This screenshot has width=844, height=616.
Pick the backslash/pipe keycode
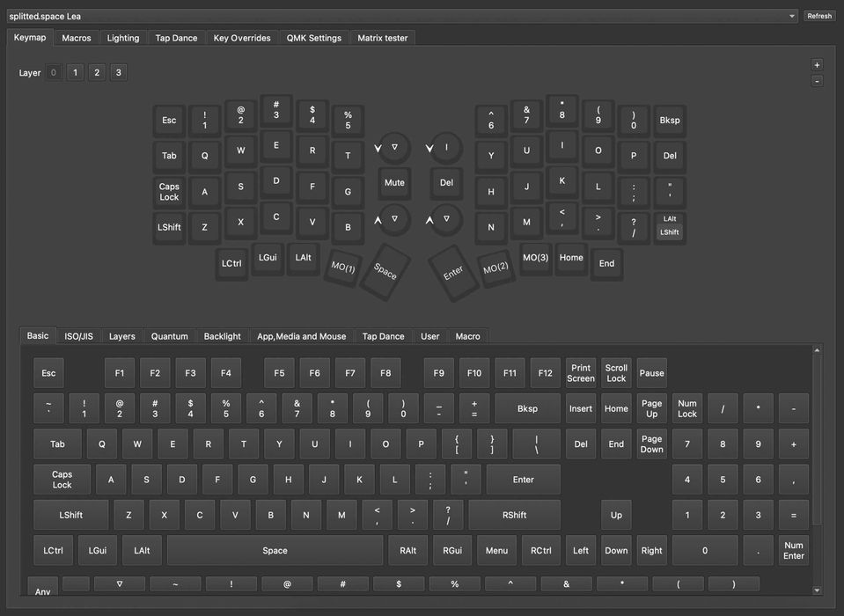pyautogui.click(x=537, y=444)
